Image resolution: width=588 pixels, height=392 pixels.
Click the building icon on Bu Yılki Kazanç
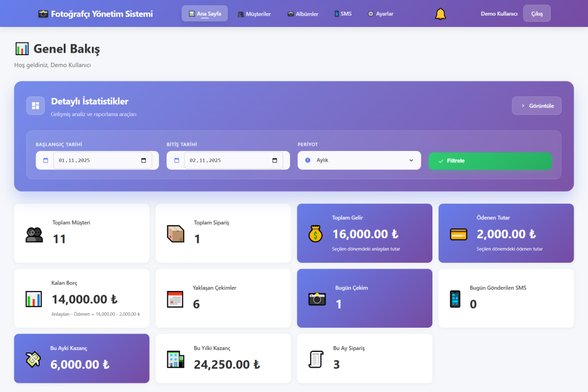[x=175, y=359]
